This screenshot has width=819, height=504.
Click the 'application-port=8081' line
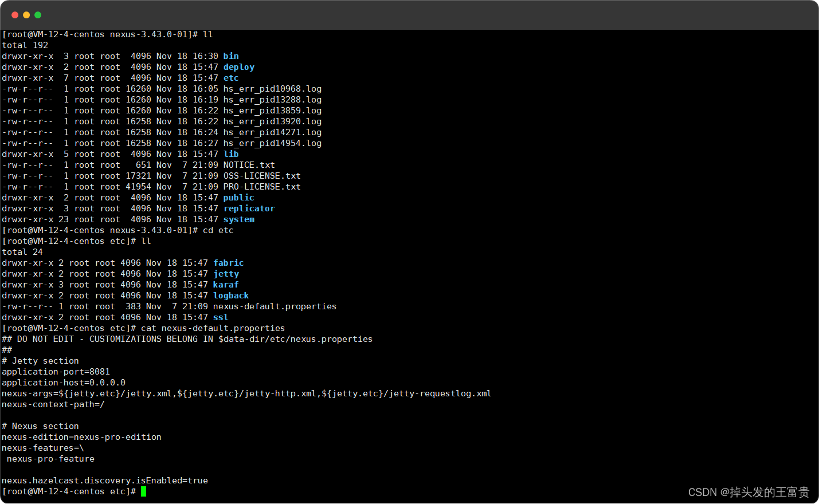coord(56,372)
